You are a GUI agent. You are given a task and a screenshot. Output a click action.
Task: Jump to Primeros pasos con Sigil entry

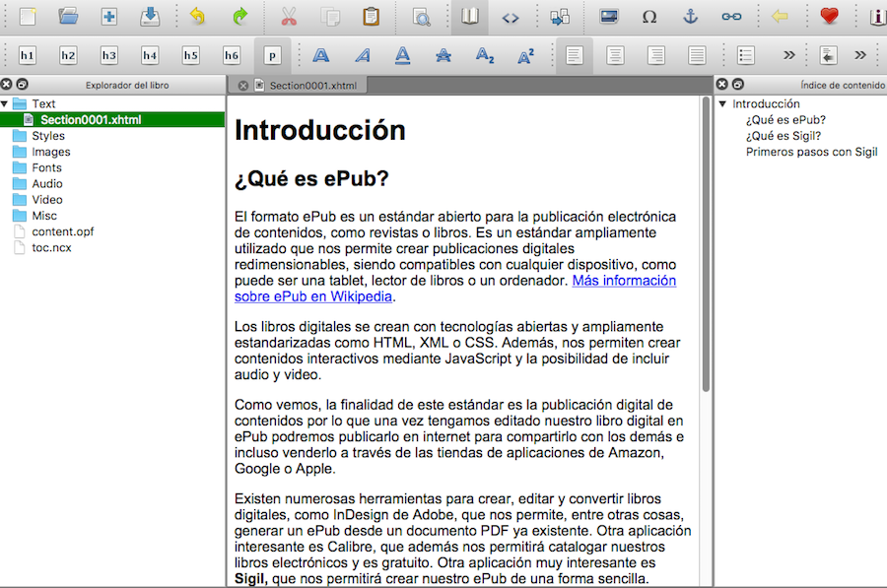coord(811,152)
